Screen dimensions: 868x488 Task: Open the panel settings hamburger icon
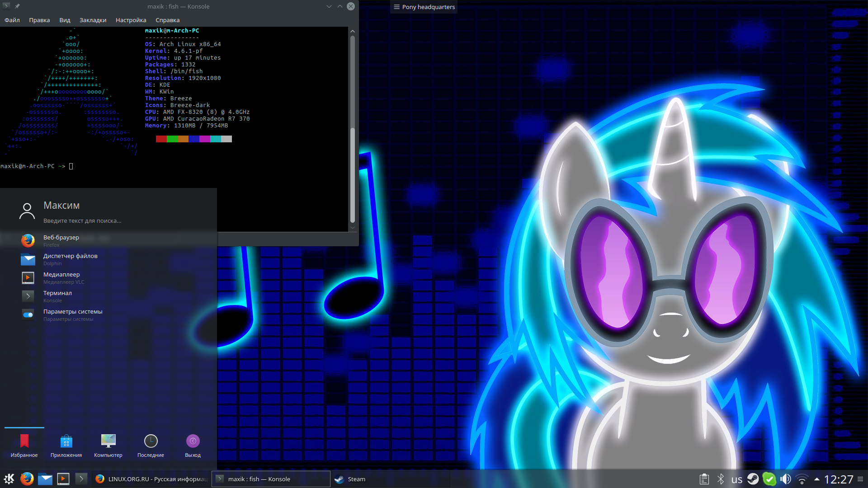point(860,479)
